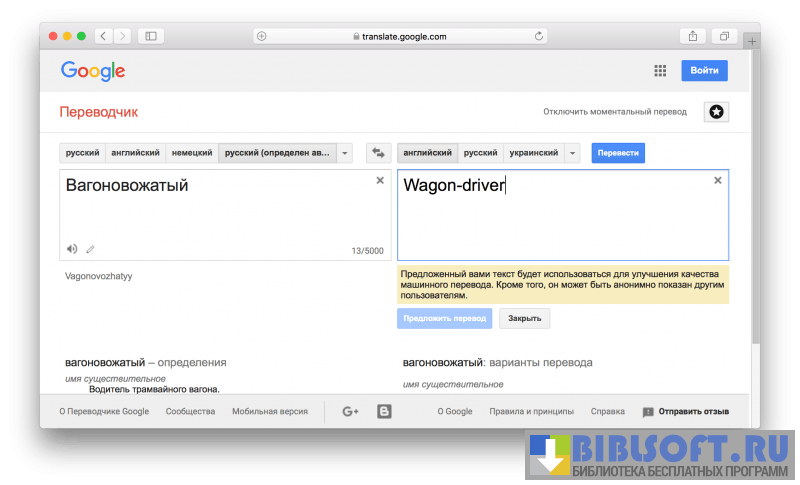Open the Сообщества footer link
The image size is (800, 485).
[x=190, y=412]
